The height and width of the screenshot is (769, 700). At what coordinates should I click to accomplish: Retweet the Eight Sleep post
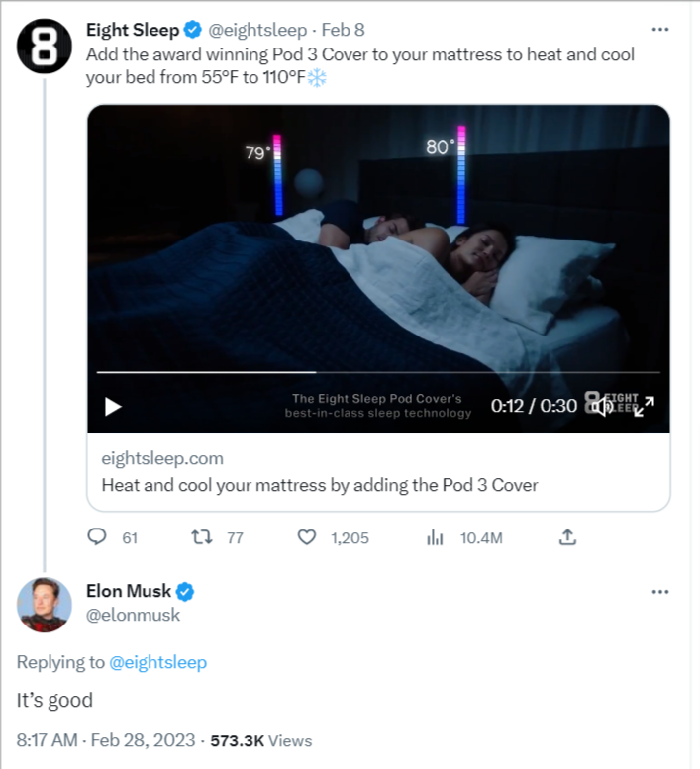(202, 537)
